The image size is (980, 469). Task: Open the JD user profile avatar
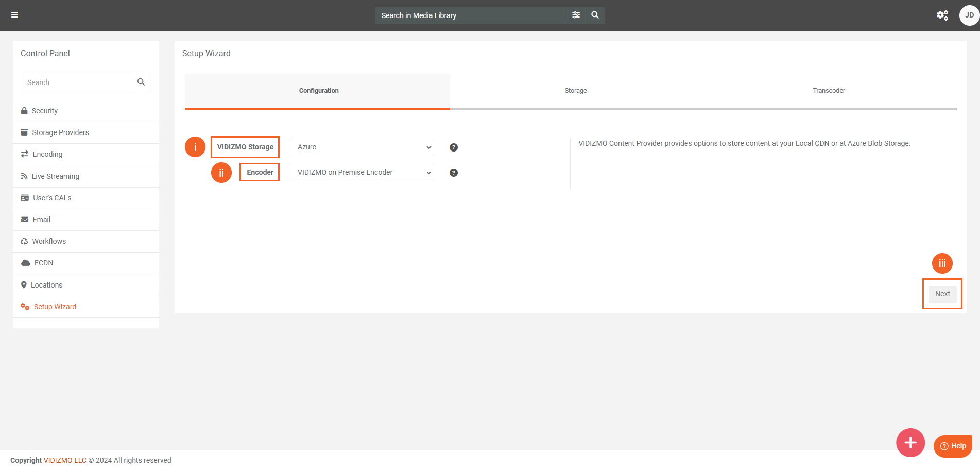click(x=969, y=15)
